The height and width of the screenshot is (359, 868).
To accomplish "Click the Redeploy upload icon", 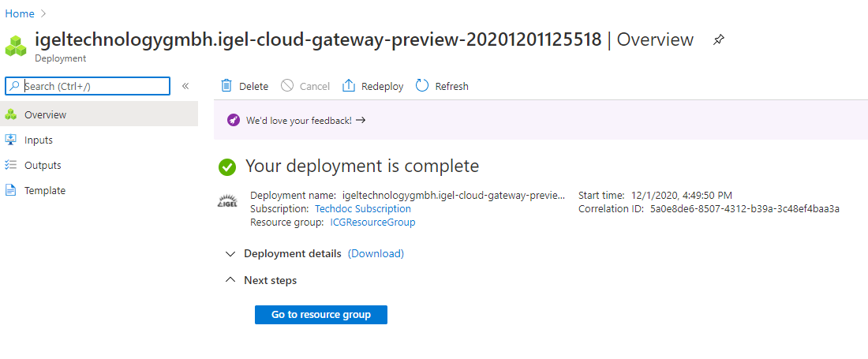I will click(349, 86).
